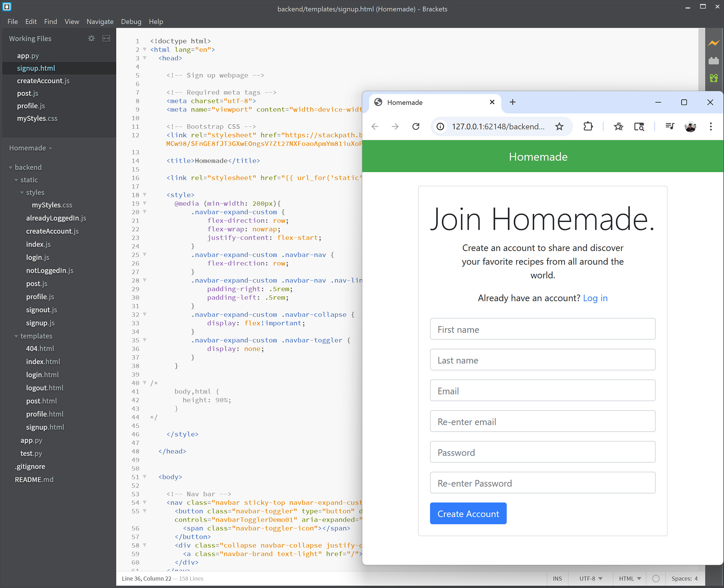This screenshot has width=724, height=588.
Task: Open the Navigate menu
Action: coord(100,22)
